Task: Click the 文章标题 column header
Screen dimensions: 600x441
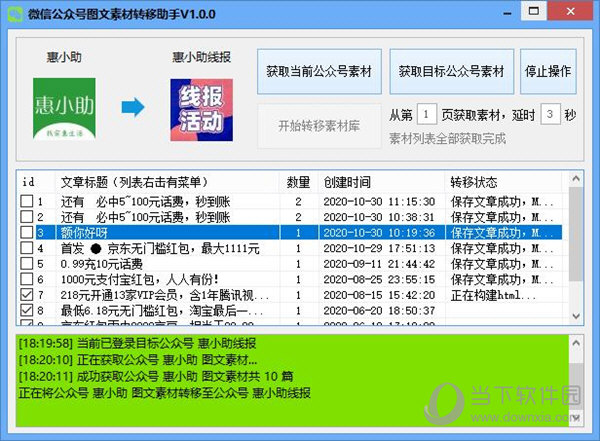Action: tap(167, 182)
